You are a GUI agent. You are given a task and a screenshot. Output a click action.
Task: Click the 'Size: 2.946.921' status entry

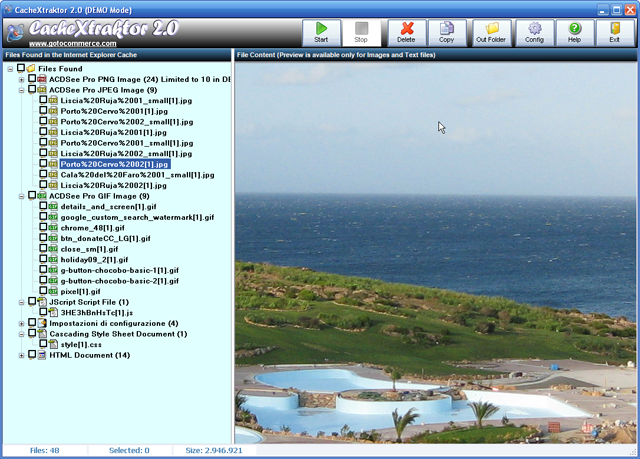(214, 450)
